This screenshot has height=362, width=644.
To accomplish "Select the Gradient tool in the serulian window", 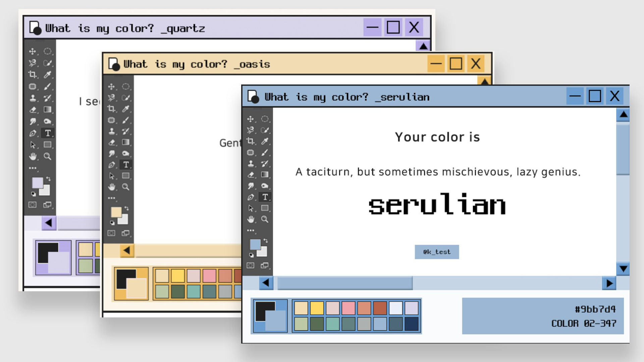I will click(265, 175).
